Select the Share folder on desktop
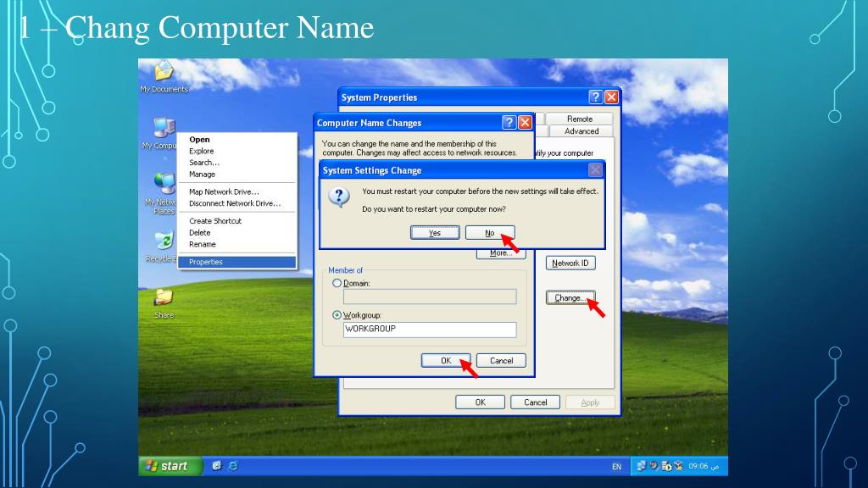This screenshot has height=488, width=868. pyautogui.click(x=164, y=303)
